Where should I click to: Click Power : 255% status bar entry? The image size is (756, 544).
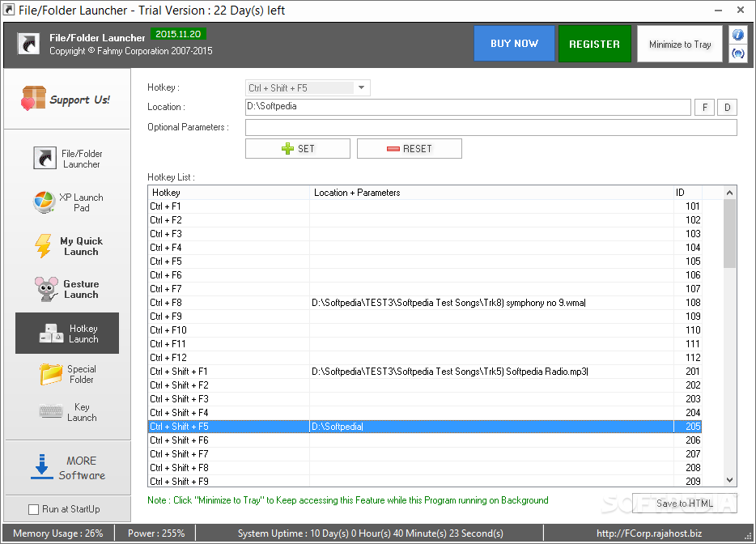(156, 533)
